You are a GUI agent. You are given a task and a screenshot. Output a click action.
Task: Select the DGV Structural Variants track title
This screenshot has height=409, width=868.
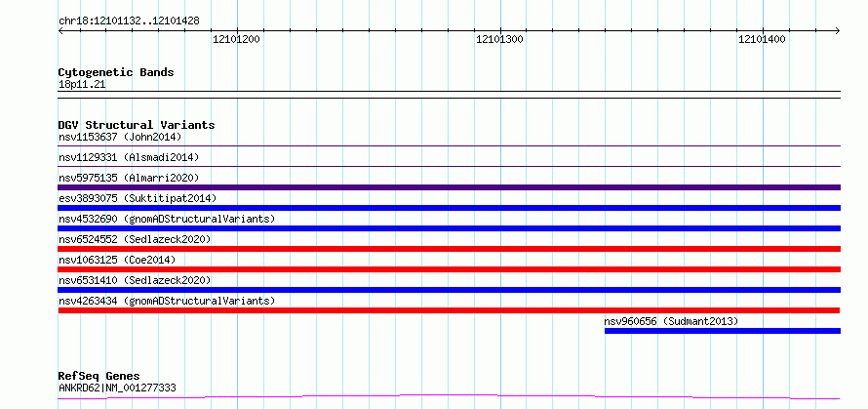[x=137, y=125]
